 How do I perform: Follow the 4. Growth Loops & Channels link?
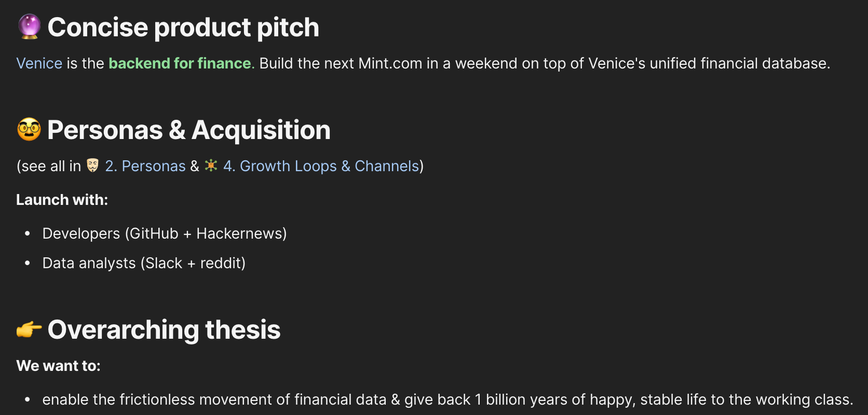[321, 166]
